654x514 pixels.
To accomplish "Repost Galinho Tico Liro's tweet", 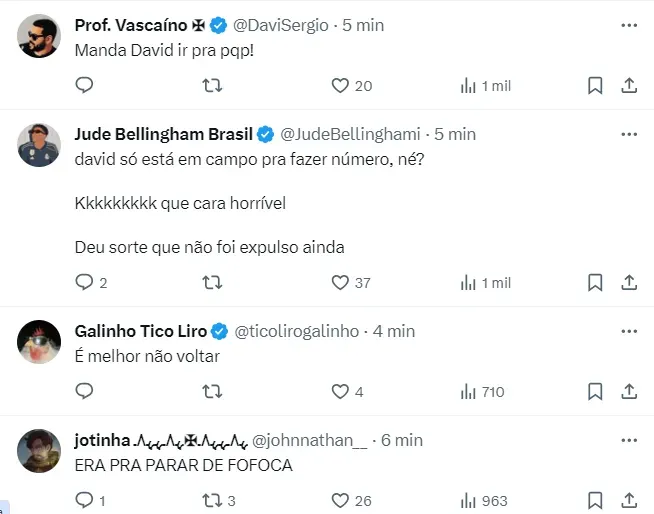I will (x=212, y=392).
